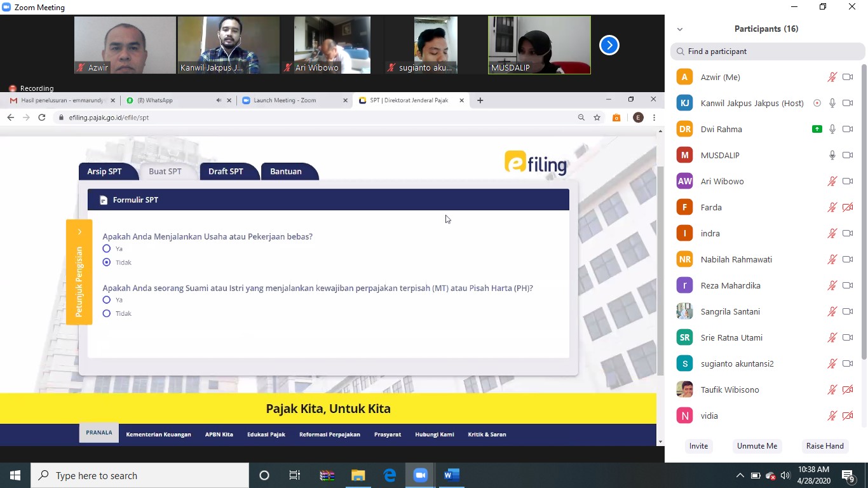The height and width of the screenshot is (488, 868).
Task: Click the Zoom icon in the taskbar
Action: click(420, 475)
